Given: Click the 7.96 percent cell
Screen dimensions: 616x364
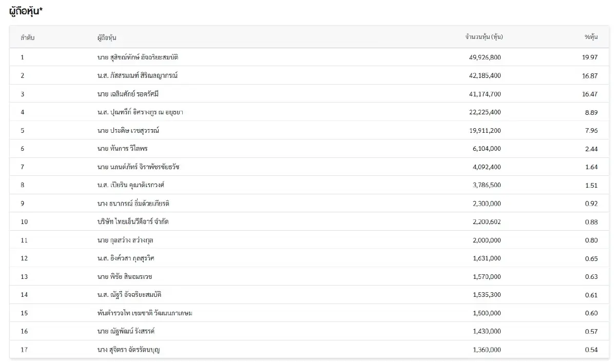Looking at the screenshot, I should click(x=591, y=130).
